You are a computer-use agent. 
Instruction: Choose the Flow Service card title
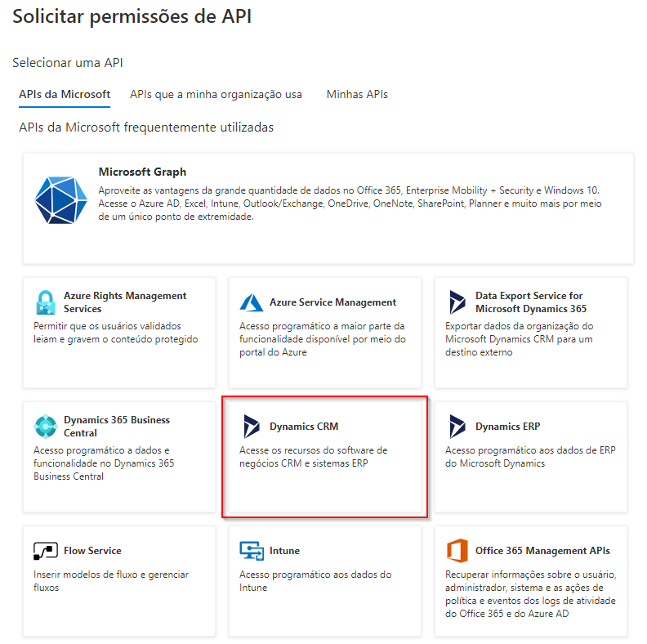point(92,551)
